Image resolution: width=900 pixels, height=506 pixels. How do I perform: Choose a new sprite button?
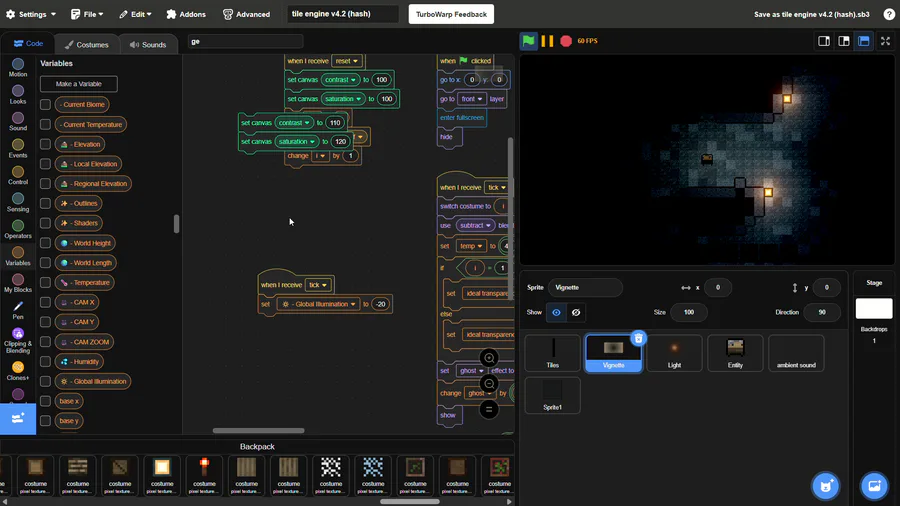click(825, 486)
